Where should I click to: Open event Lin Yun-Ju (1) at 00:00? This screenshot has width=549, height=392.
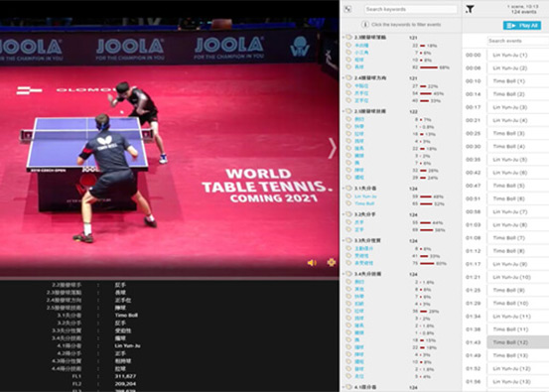pos(518,55)
